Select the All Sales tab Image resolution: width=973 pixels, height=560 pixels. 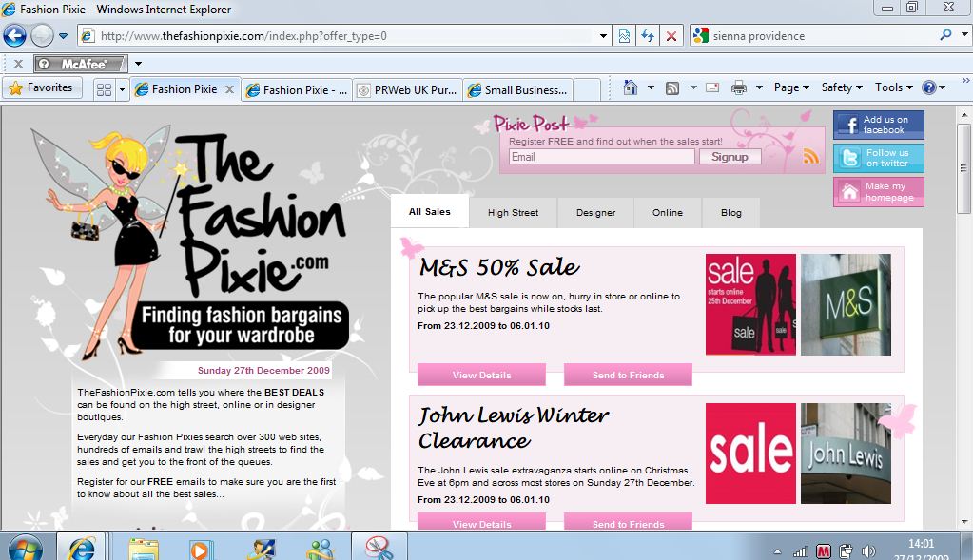pyautogui.click(x=429, y=212)
